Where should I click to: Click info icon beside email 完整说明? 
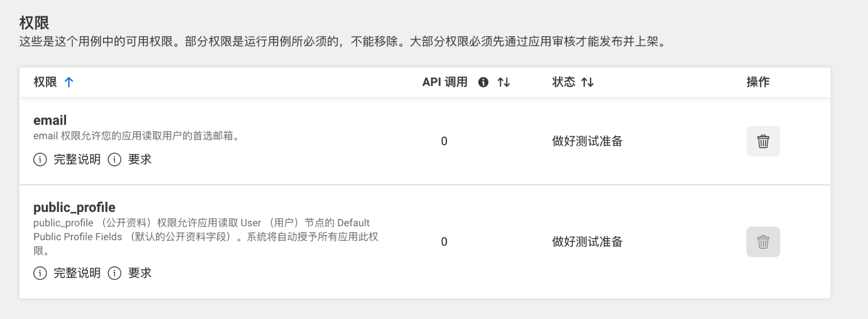pyautogui.click(x=40, y=160)
